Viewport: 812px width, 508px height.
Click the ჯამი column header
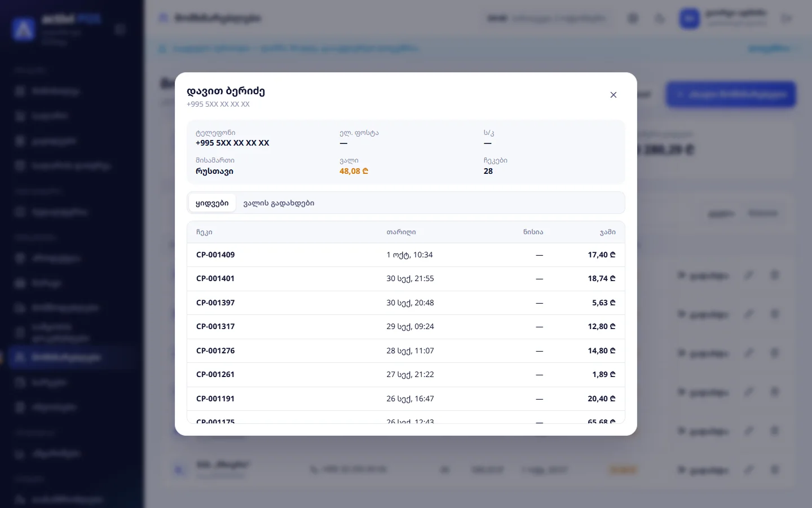607,232
